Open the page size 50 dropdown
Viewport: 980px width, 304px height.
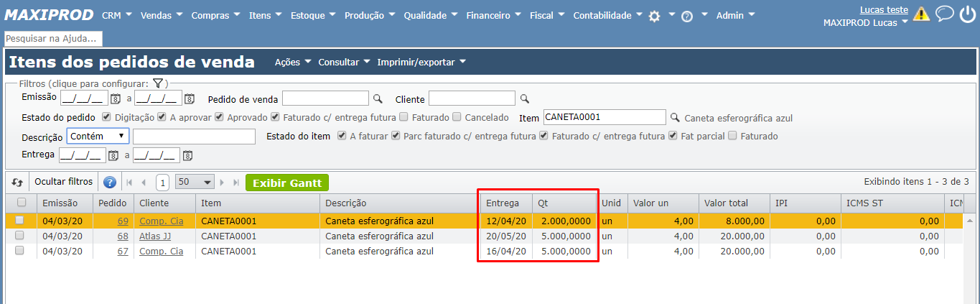pyautogui.click(x=195, y=183)
